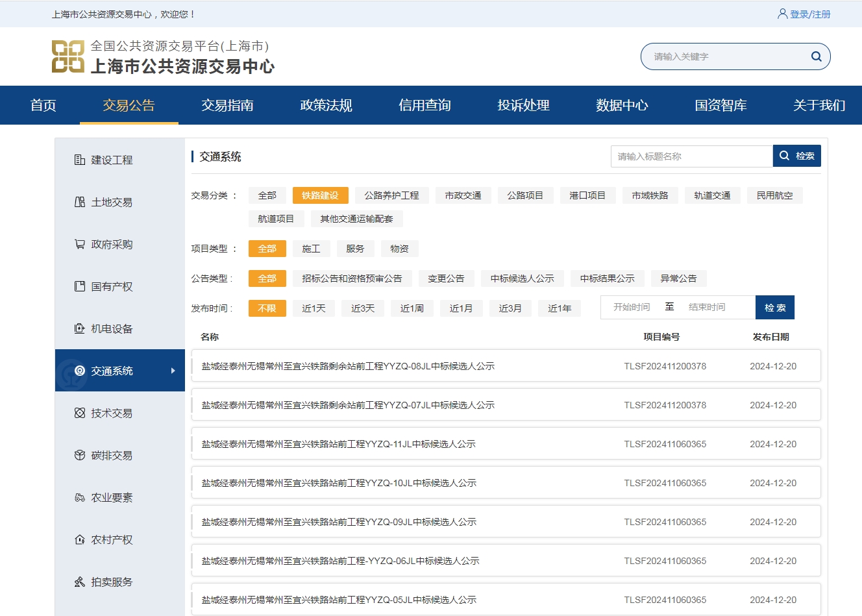Image resolution: width=862 pixels, height=616 pixels.
Task: Click the 检索 button beside title field
Action: pyautogui.click(x=797, y=156)
